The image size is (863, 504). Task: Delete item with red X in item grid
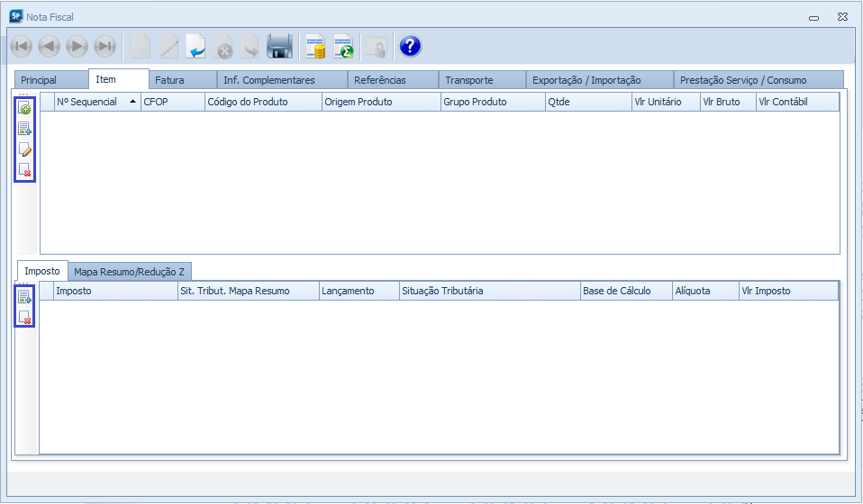click(x=25, y=170)
